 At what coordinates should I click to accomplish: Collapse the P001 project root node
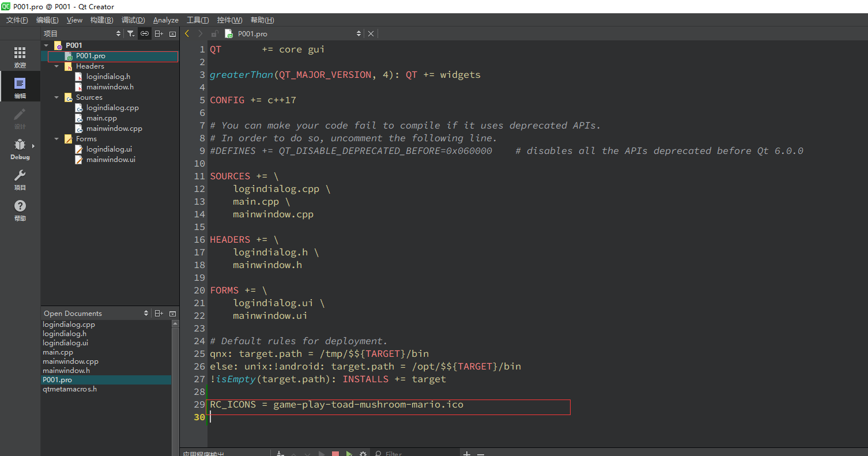point(46,45)
